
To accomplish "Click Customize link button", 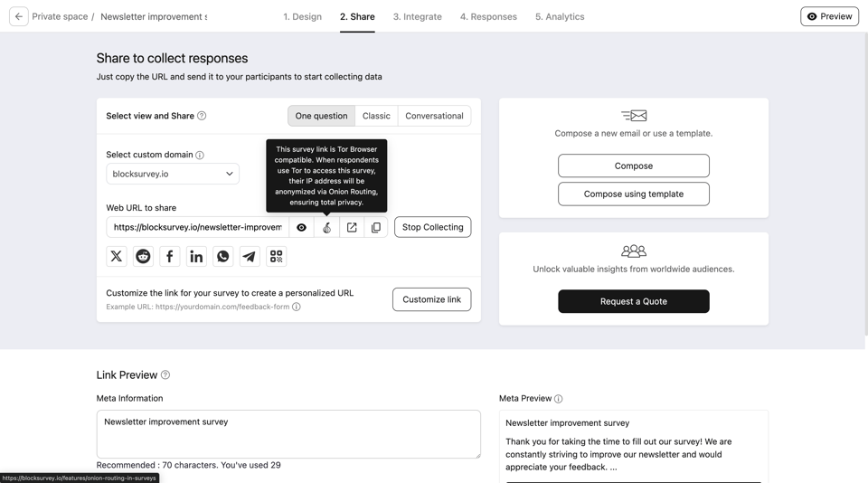I will (432, 299).
